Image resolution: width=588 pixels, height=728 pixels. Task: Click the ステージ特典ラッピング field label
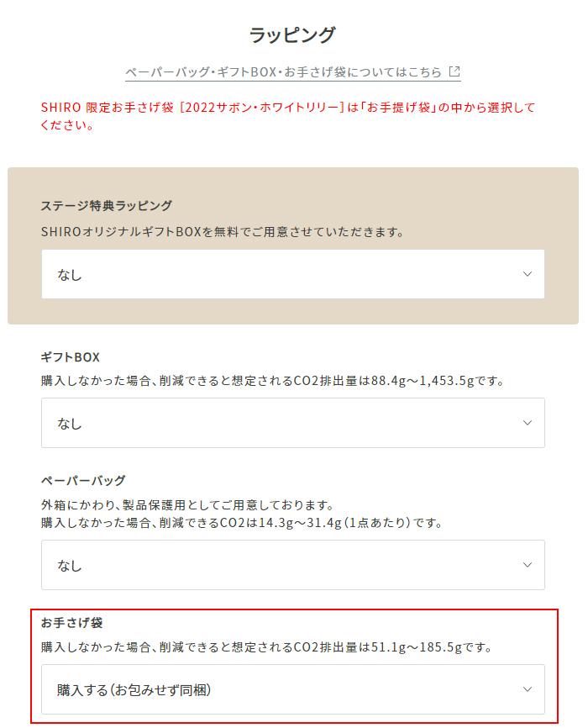pyautogui.click(x=106, y=205)
